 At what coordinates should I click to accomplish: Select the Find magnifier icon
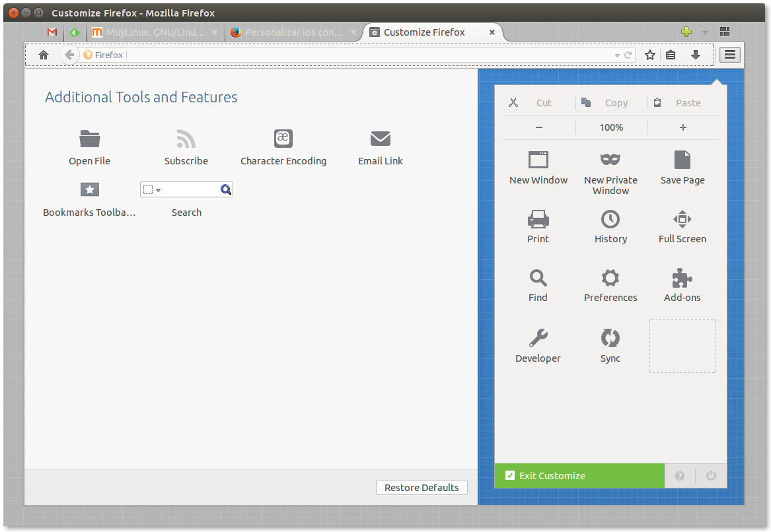click(538, 278)
